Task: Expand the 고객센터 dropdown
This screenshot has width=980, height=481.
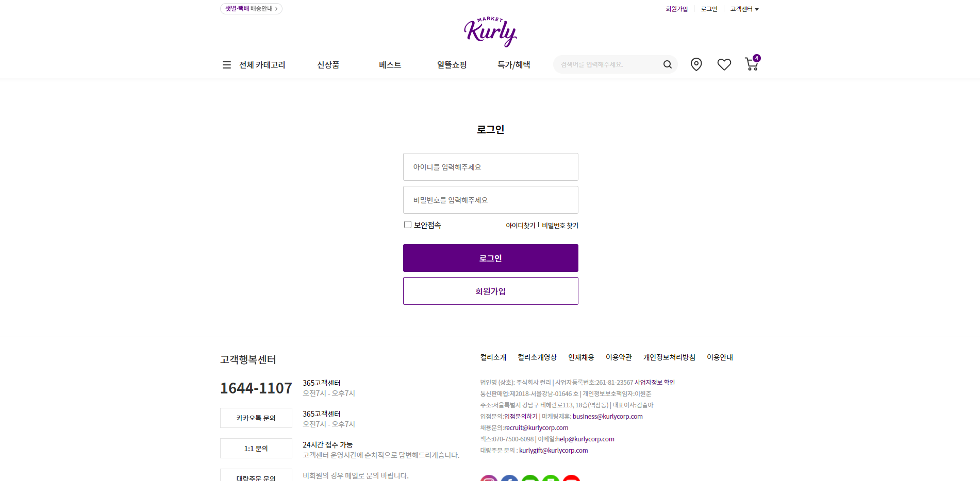Action: [744, 9]
